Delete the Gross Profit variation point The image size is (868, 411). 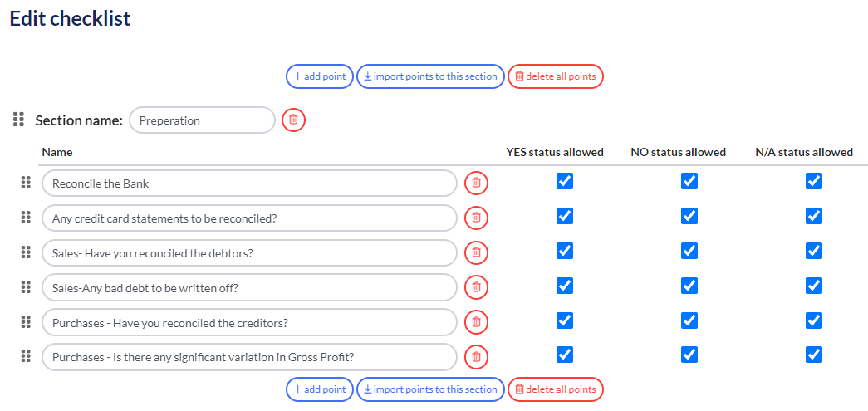click(476, 357)
